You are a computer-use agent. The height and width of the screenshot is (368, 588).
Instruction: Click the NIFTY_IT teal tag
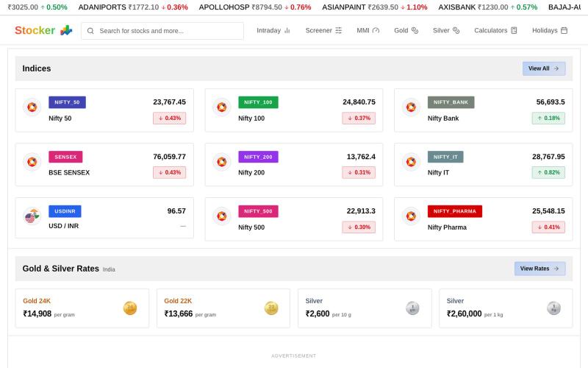[x=445, y=157]
